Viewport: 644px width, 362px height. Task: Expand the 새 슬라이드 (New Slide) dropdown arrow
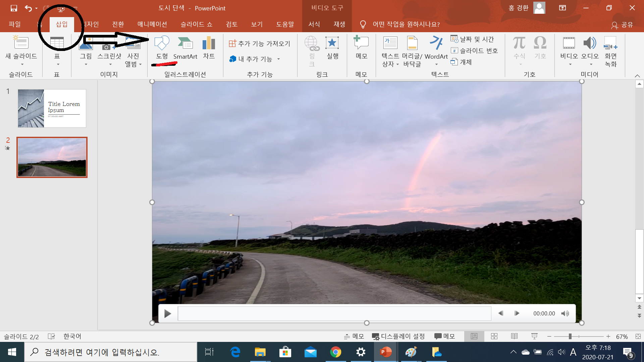[22, 64]
